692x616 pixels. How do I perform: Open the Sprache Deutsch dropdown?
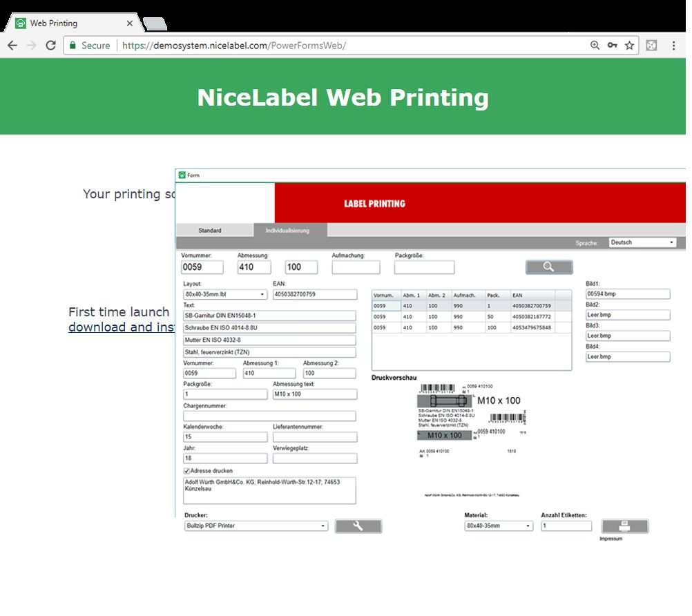(642, 242)
